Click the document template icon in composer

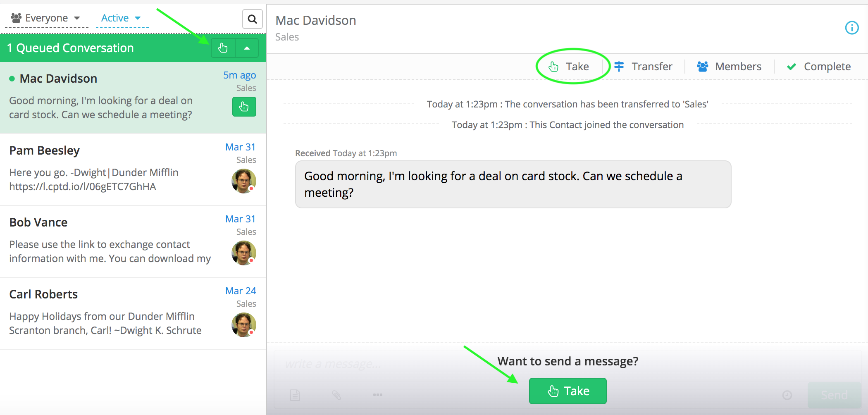[x=295, y=395]
